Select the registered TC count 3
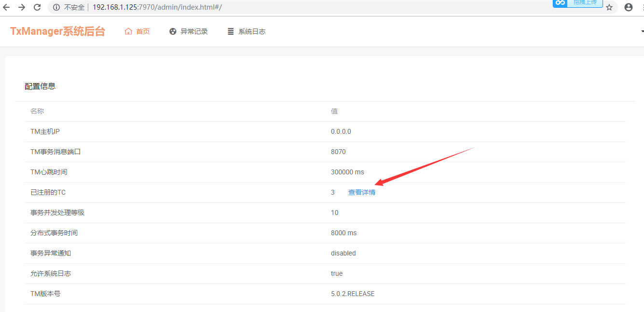This screenshot has height=312, width=644. coord(333,192)
